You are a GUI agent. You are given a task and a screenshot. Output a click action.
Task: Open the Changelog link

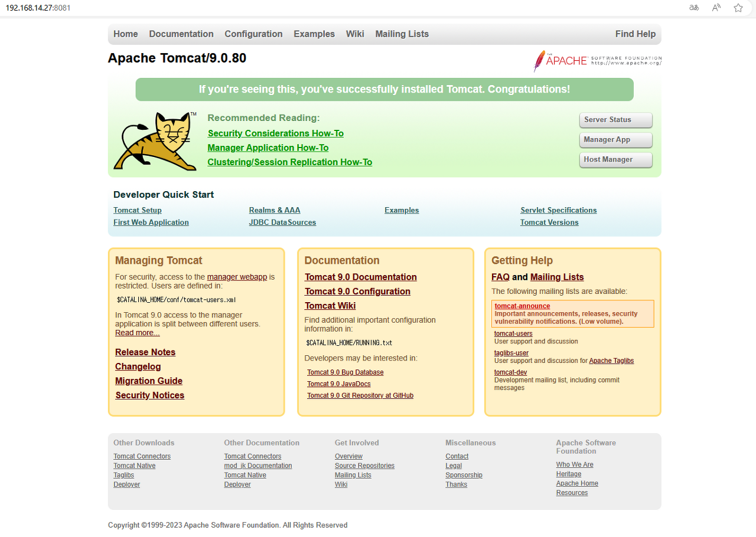pos(138,366)
